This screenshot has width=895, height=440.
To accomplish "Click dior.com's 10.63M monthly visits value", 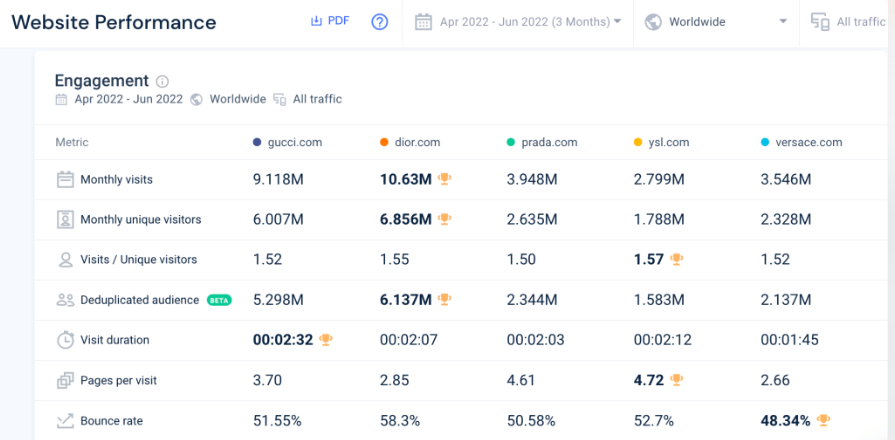I will pos(406,180).
